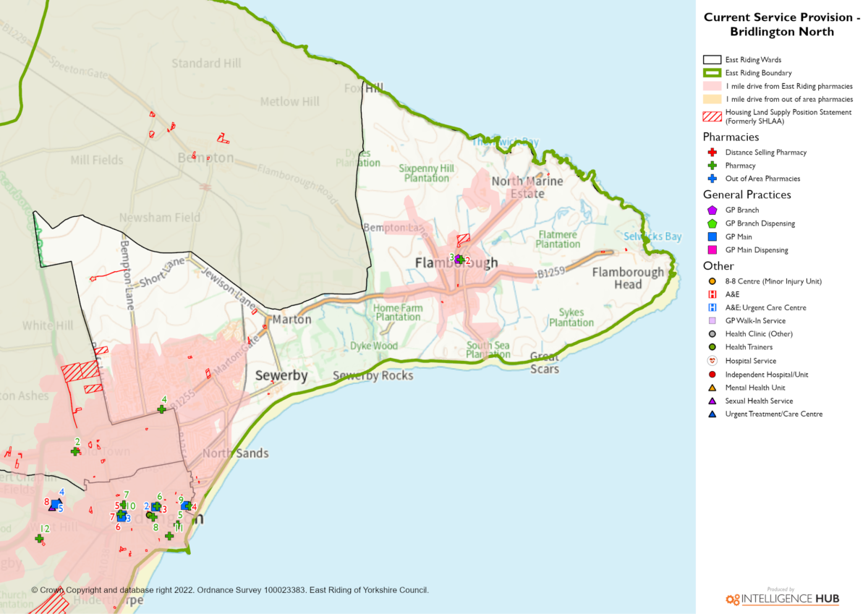Click the blue Urgent Treatment/Care Centre triangle
The image size is (868, 614).
click(712, 414)
